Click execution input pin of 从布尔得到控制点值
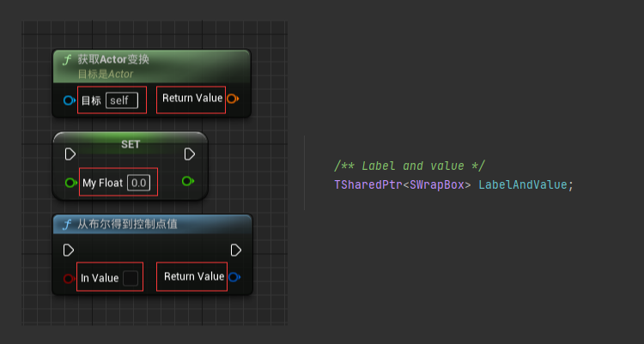 tap(70, 250)
